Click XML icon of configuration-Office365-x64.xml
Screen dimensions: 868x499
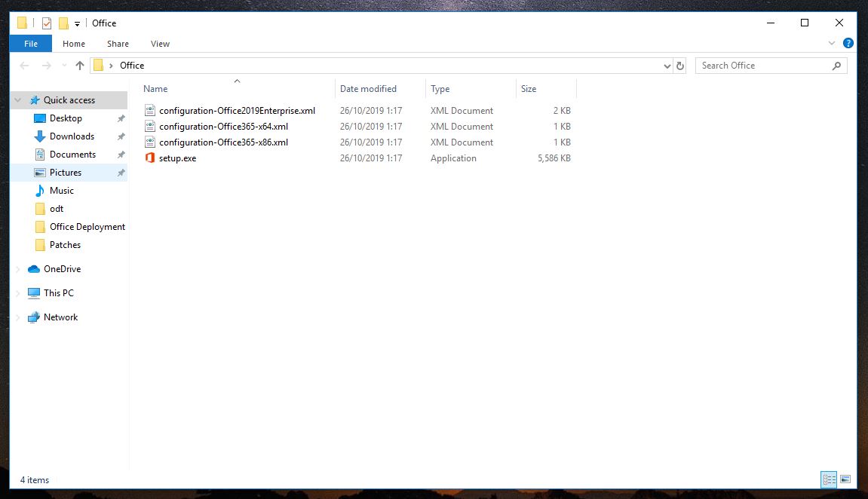[149, 127]
